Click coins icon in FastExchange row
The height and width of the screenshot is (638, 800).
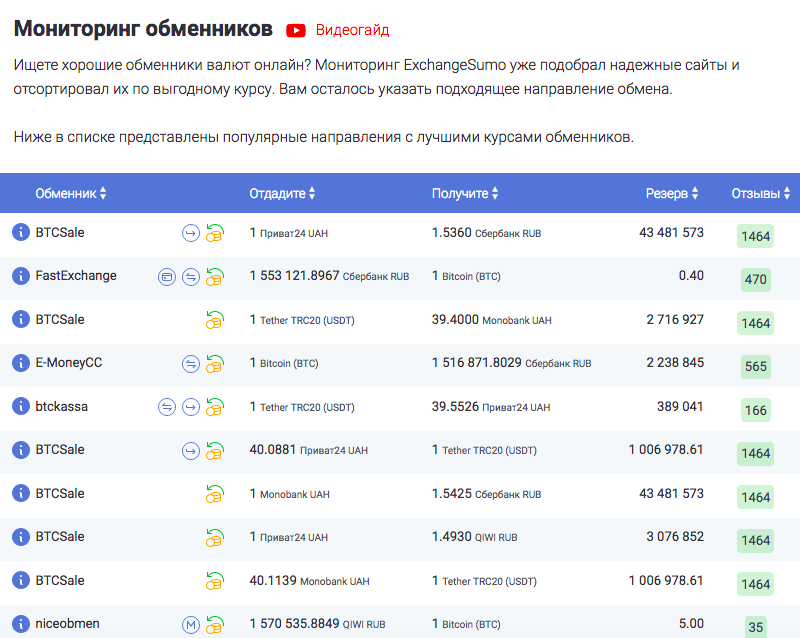coord(215,277)
